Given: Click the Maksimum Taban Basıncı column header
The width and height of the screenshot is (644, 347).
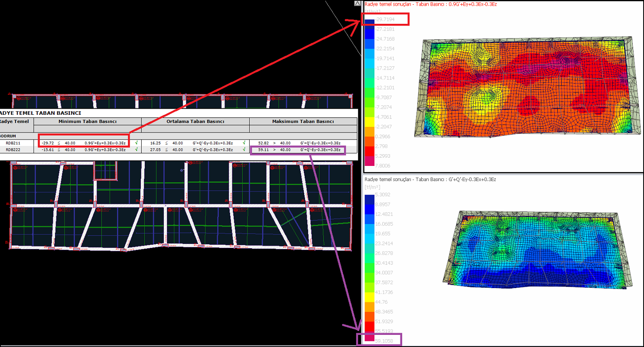Looking at the screenshot, I should coord(303,122).
